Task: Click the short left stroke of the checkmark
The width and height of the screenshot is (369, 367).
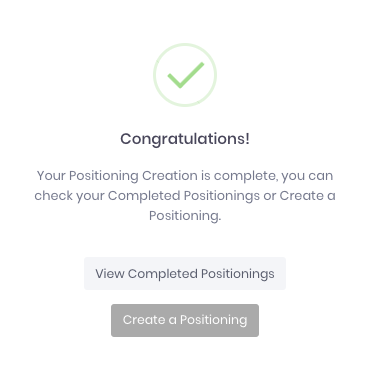Action: pyautogui.click(x=174, y=81)
